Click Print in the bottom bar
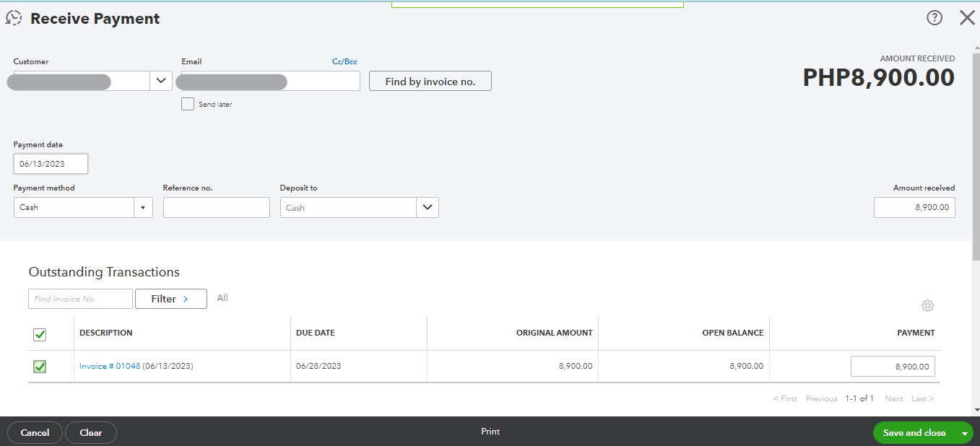This screenshot has height=446, width=980. [490, 432]
